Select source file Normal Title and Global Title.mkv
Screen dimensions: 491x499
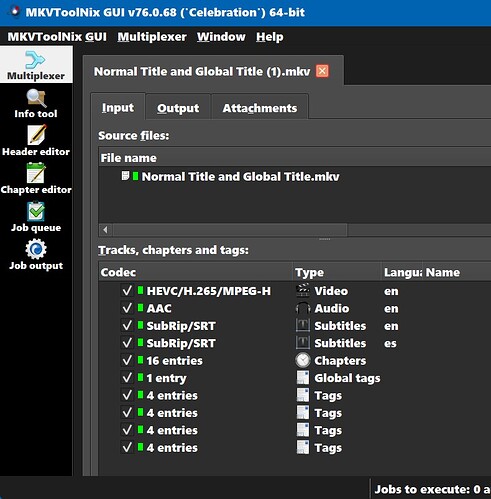[240, 176]
